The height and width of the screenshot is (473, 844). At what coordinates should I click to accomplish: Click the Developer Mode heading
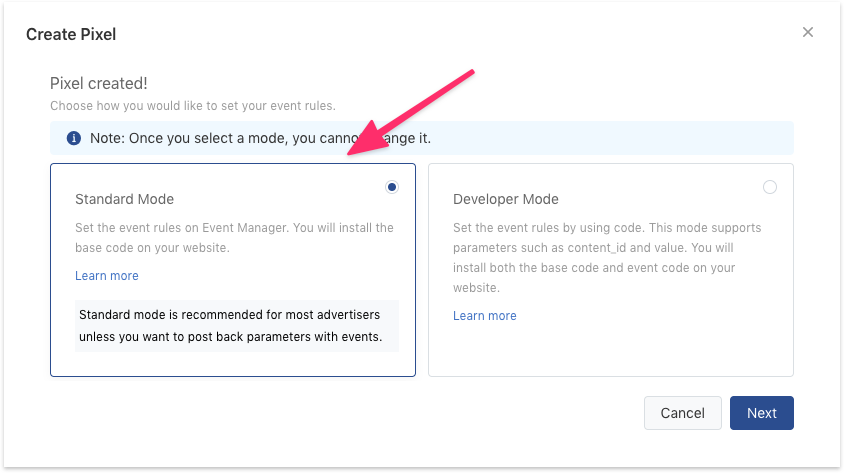pyautogui.click(x=505, y=199)
